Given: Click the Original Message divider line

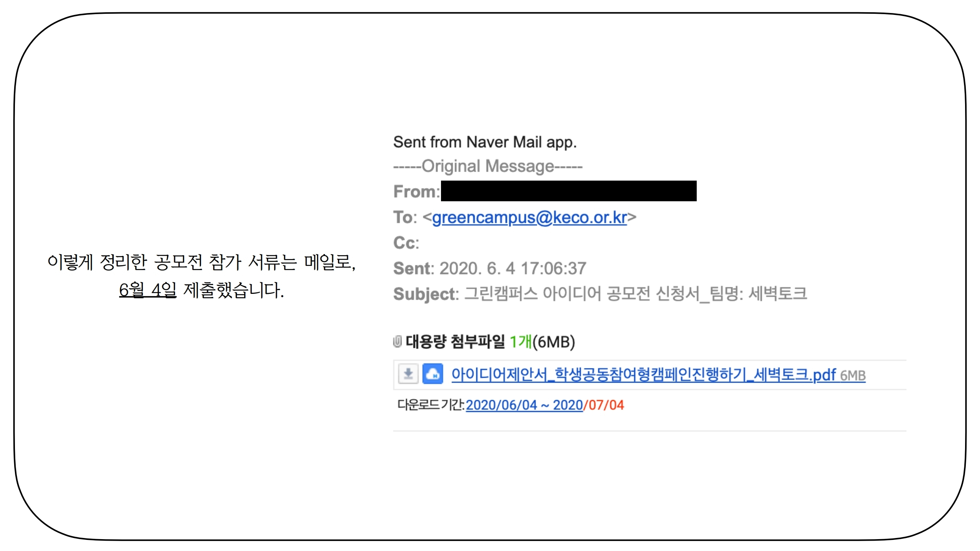Looking at the screenshot, I should 488,166.
